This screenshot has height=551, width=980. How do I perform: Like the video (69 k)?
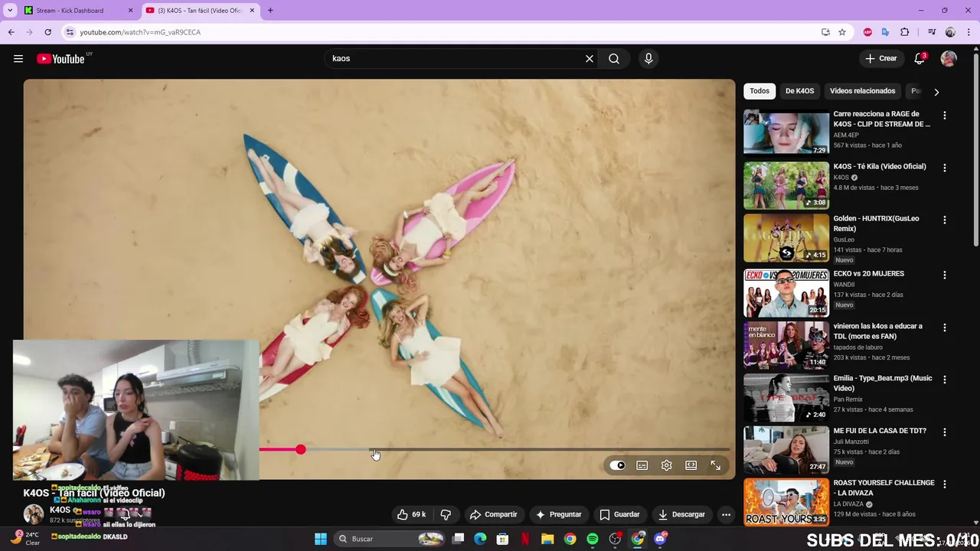[x=411, y=514]
